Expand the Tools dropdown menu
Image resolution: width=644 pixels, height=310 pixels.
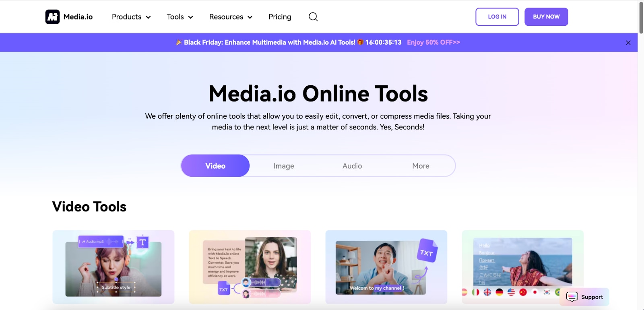point(180,17)
